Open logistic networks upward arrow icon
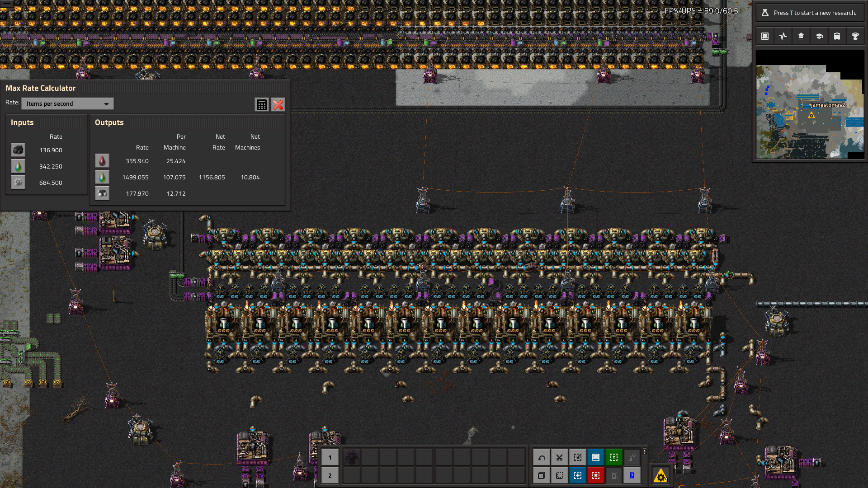868x488 pixels. coord(801,36)
